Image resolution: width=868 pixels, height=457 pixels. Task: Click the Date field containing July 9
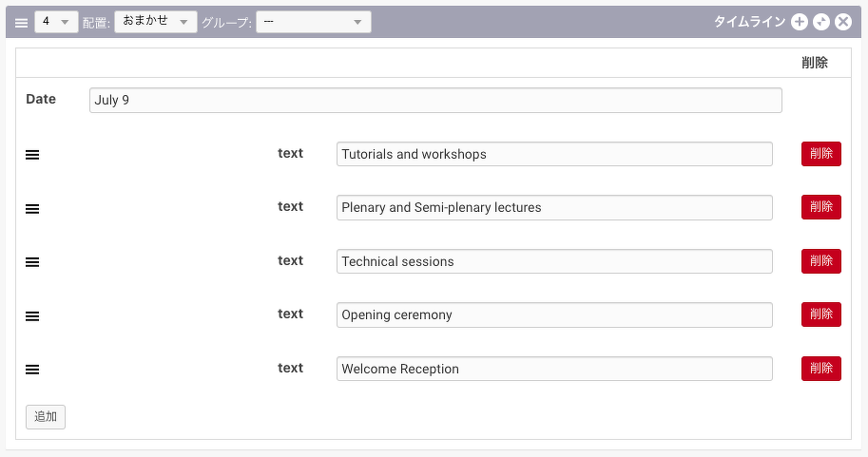[435, 101]
